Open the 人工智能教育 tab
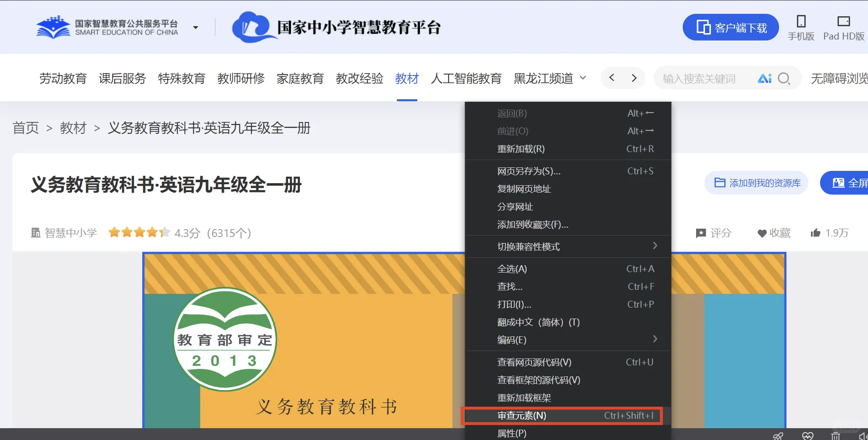 tap(466, 79)
